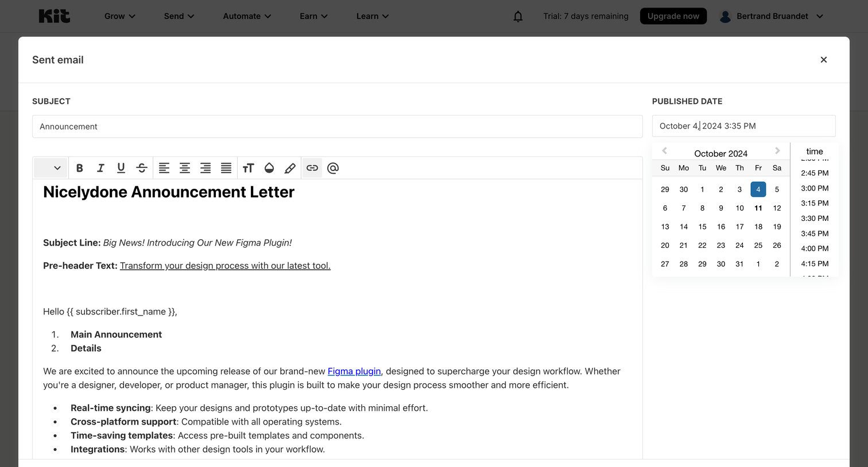Pick the 4:15 PM time option
The height and width of the screenshot is (467, 868).
(x=815, y=264)
